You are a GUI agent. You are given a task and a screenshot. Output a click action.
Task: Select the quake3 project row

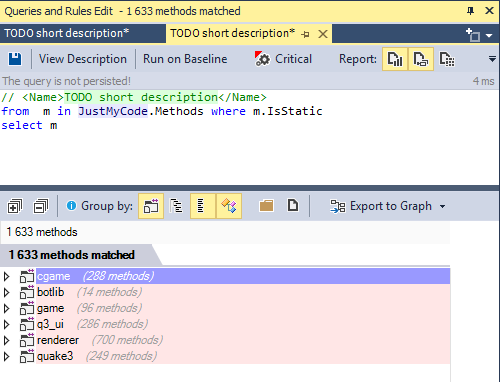coord(243,356)
